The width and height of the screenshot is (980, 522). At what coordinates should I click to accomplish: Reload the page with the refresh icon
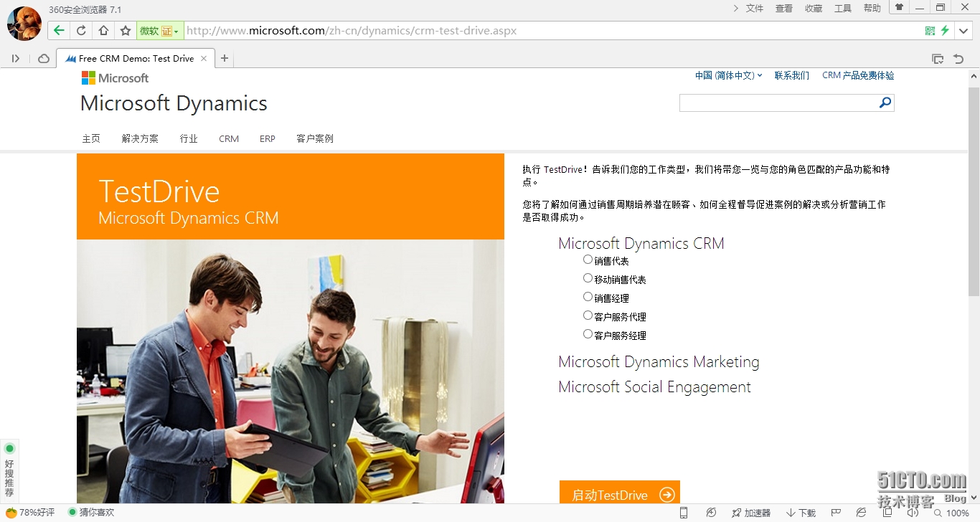[81, 30]
